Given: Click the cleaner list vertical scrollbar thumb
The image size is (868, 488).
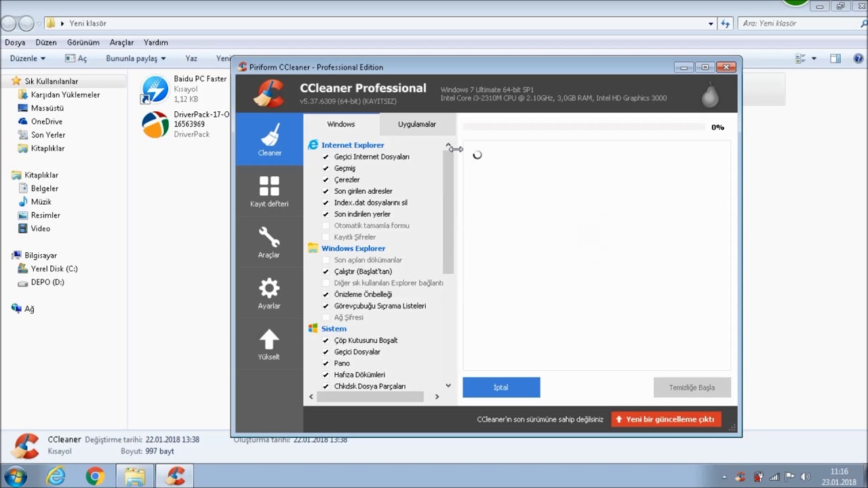Looking at the screenshot, I should [x=448, y=212].
